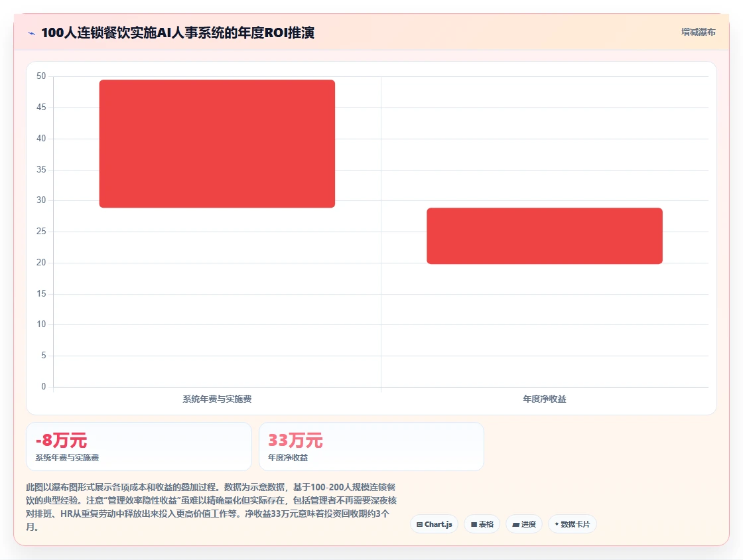
Task: Click y-axis value 0
Action: click(44, 386)
